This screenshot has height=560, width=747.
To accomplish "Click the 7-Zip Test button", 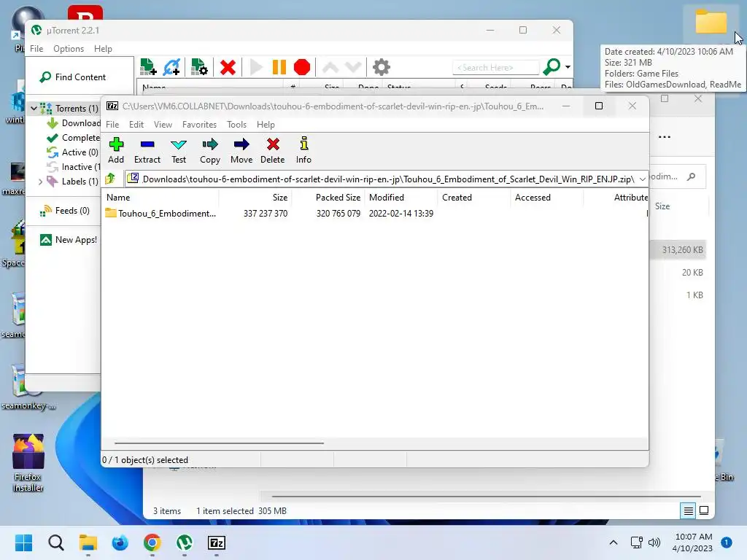I will point(179,150).
